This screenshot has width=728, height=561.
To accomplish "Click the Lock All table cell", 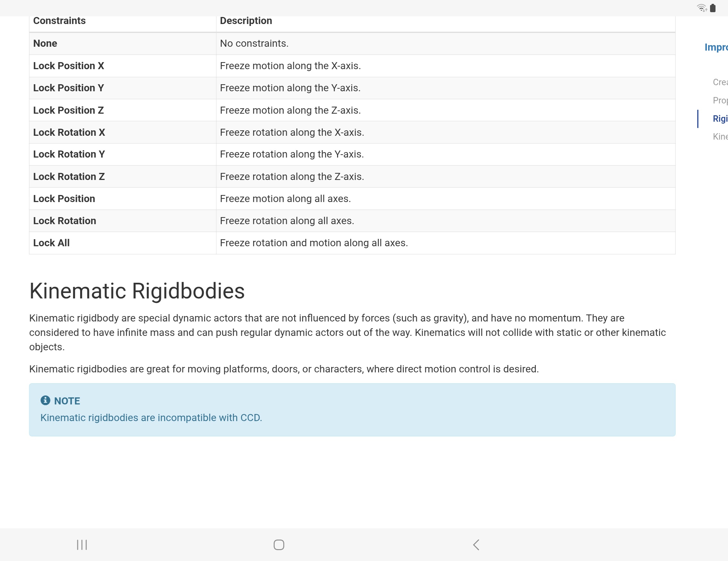I will coord(51,243).
